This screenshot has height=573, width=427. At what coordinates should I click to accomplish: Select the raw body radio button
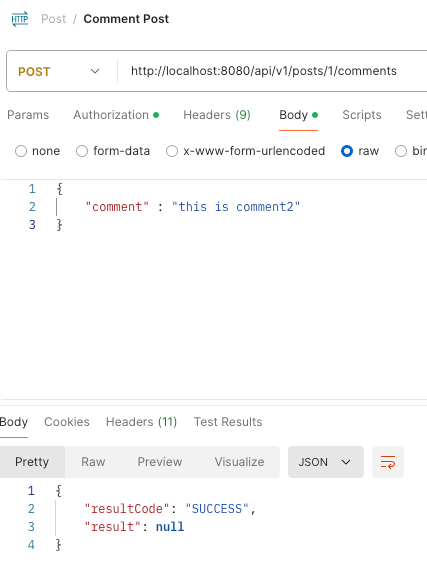tap(347, 151)
